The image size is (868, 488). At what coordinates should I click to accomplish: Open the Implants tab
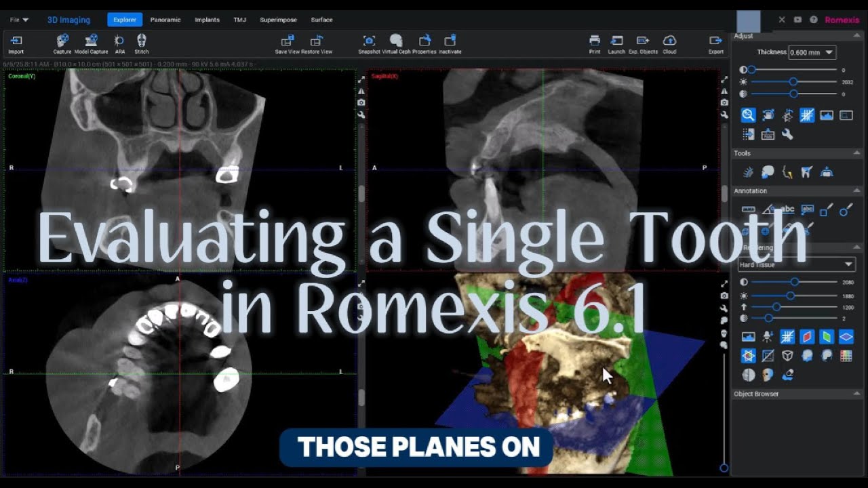coord(207,20)
